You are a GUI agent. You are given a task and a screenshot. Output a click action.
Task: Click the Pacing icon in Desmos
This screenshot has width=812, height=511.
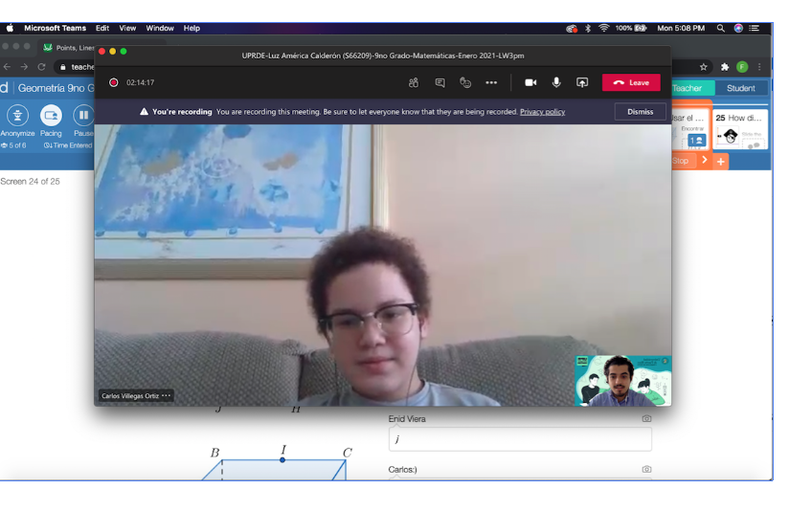point(51,116)
